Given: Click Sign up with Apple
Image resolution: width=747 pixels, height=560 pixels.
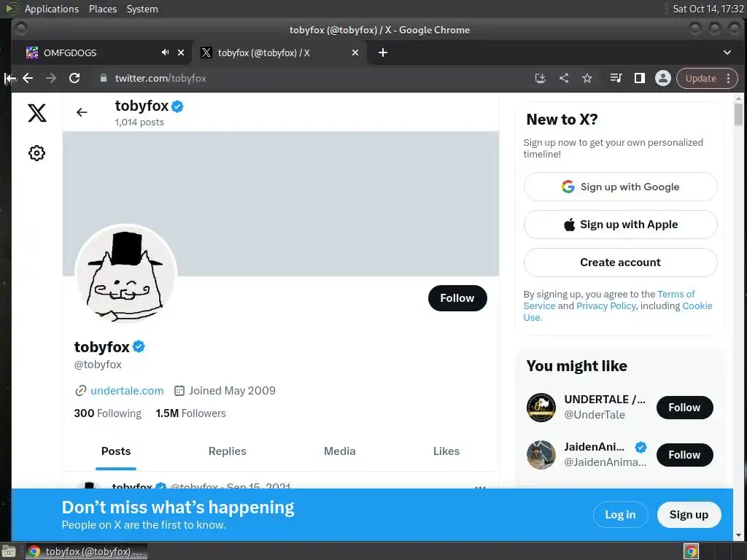Looking at the screenshot, I should tap(620, 225).
